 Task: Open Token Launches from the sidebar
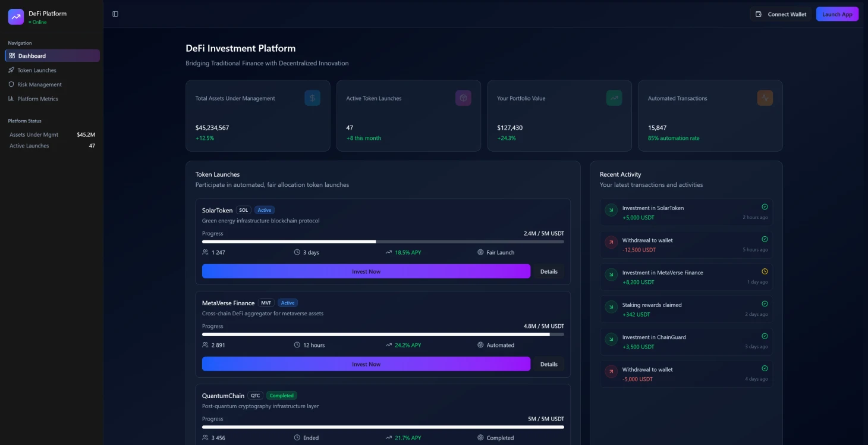(36, 70)
